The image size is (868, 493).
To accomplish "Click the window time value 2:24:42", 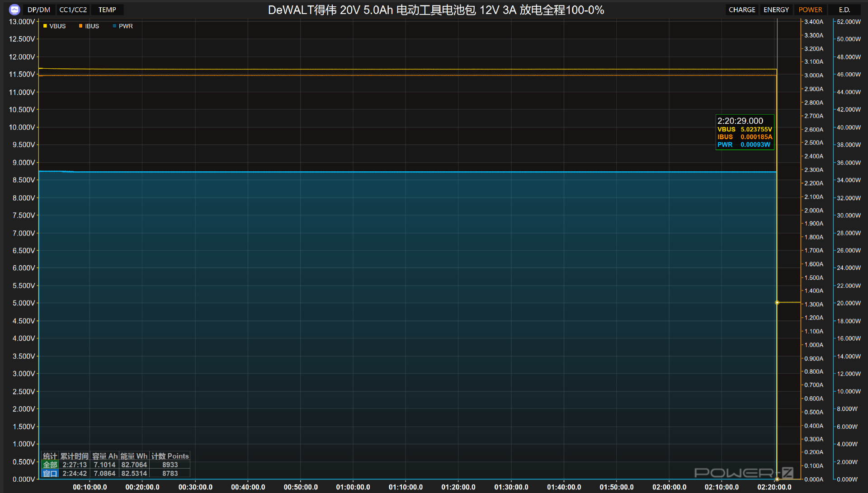I will coord(75,473).
